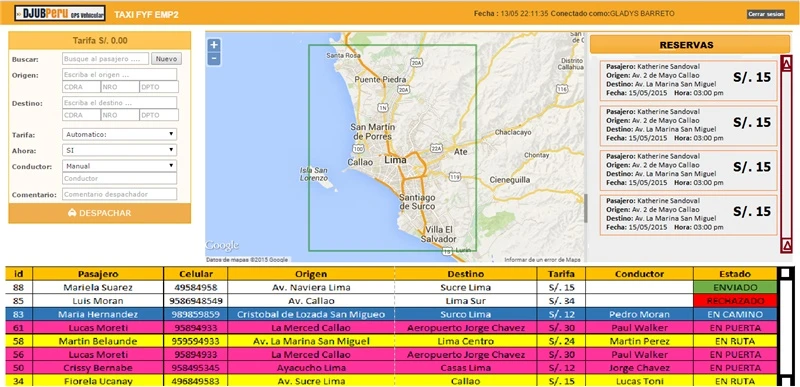
Task: Click the down arrow of Reservas scrollbar
Action: [x=787, y=246]
